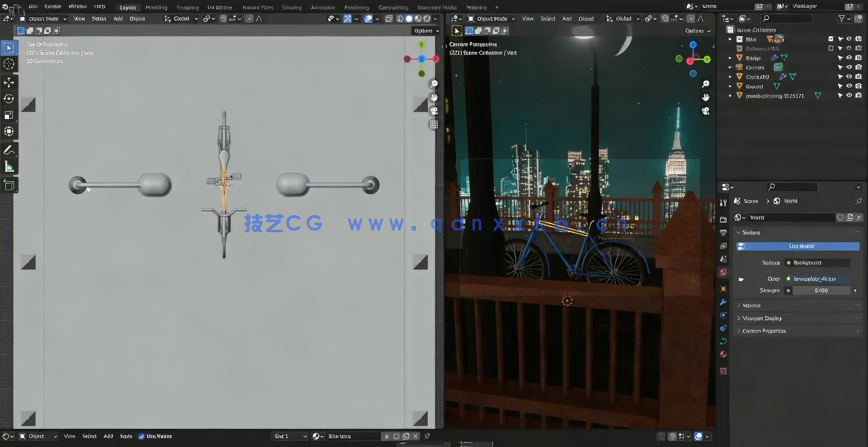
Task: Open the Object Mode dropdown
Action: (x=44, y=18)
